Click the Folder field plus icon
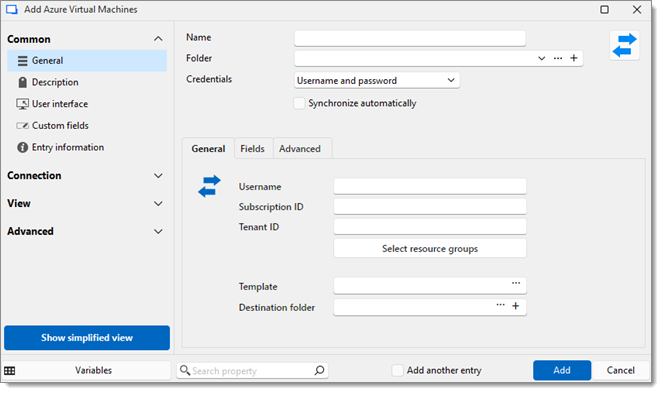The image size is (662, 393). 574,58
